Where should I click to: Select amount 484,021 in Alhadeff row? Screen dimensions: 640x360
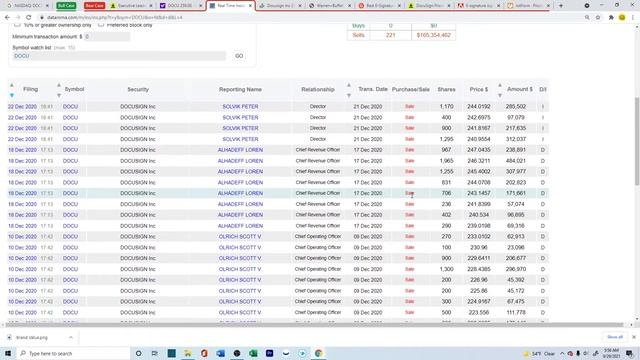click(516, 161)
